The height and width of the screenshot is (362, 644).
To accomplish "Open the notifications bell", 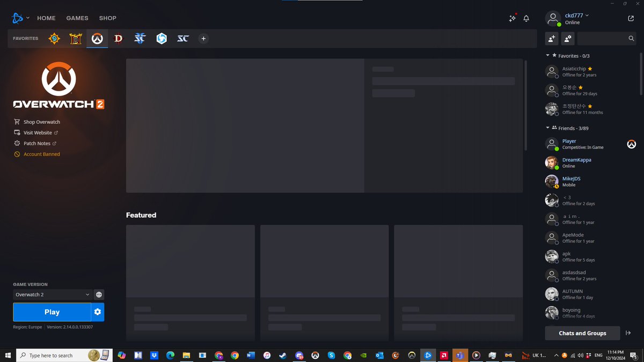I will click(526, 18).
